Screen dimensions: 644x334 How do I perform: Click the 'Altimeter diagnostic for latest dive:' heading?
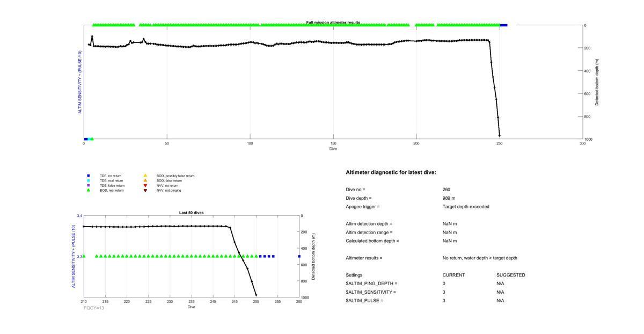point(391,172)
